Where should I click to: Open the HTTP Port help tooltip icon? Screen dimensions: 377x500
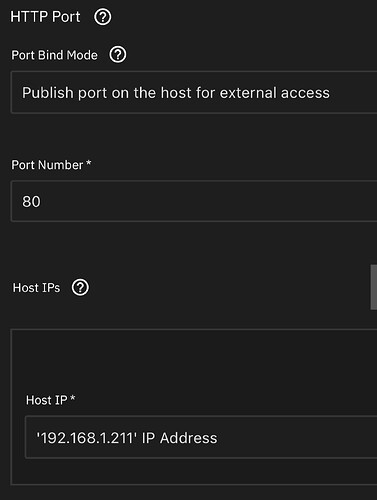click(102, 17)
